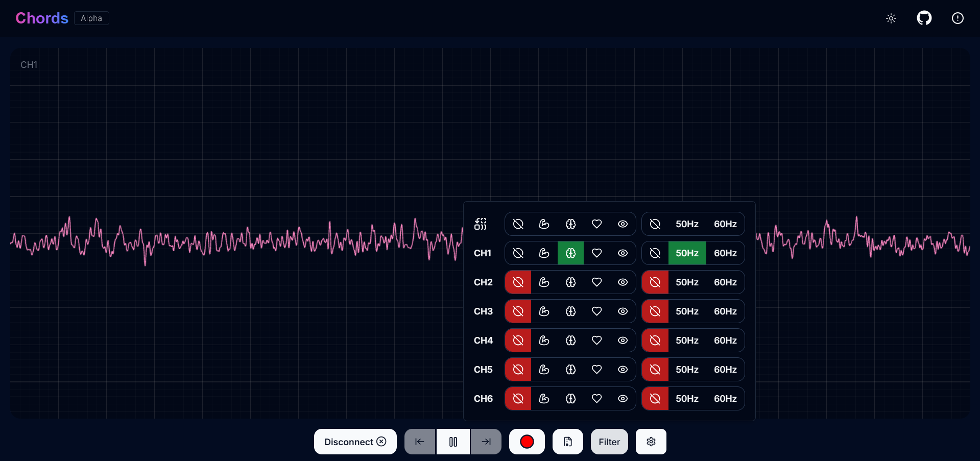The image size is (980, 461).
Task: Apply the EEG brain filter to CH2
Action: point(570,282)
